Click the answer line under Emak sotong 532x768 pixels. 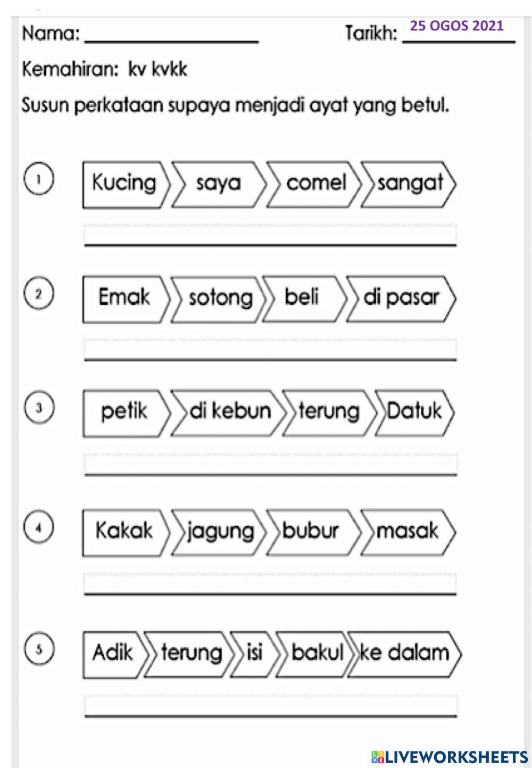[x=270, y=350]
